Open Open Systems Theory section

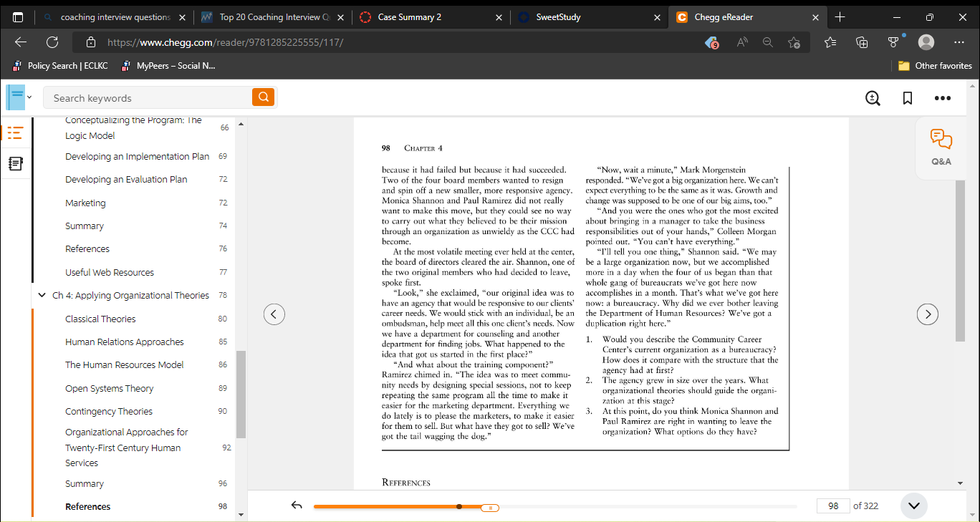110,388
